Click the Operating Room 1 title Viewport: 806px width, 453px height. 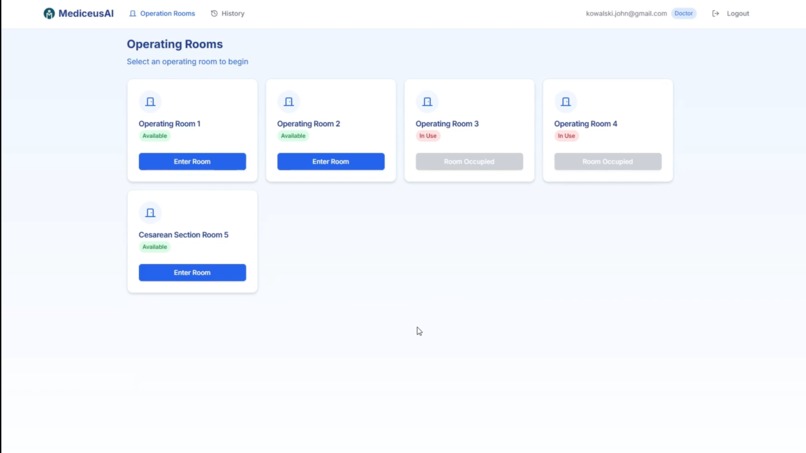coord(170,123)
